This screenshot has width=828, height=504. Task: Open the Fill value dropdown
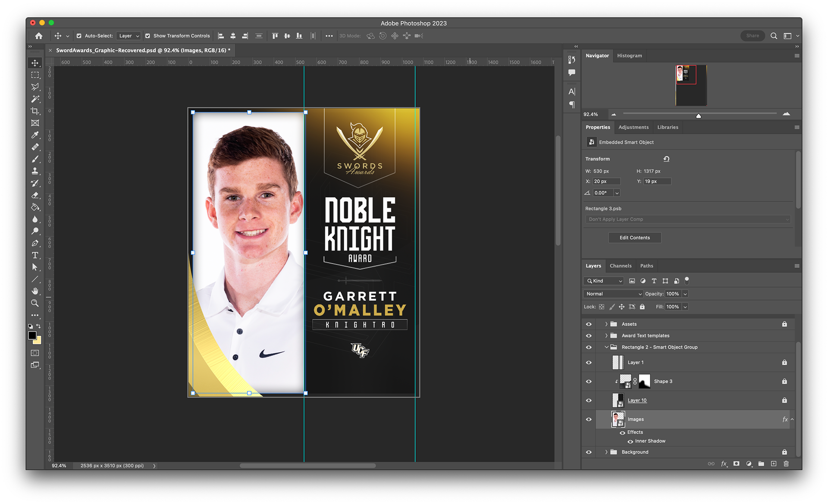(685, 307)
